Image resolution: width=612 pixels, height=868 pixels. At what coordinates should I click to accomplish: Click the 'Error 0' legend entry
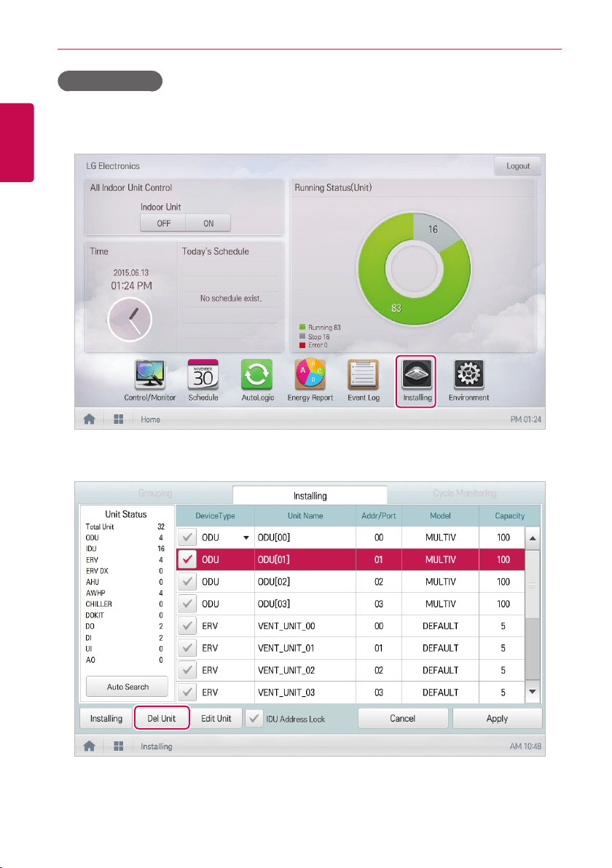click(x=313, y=345)
